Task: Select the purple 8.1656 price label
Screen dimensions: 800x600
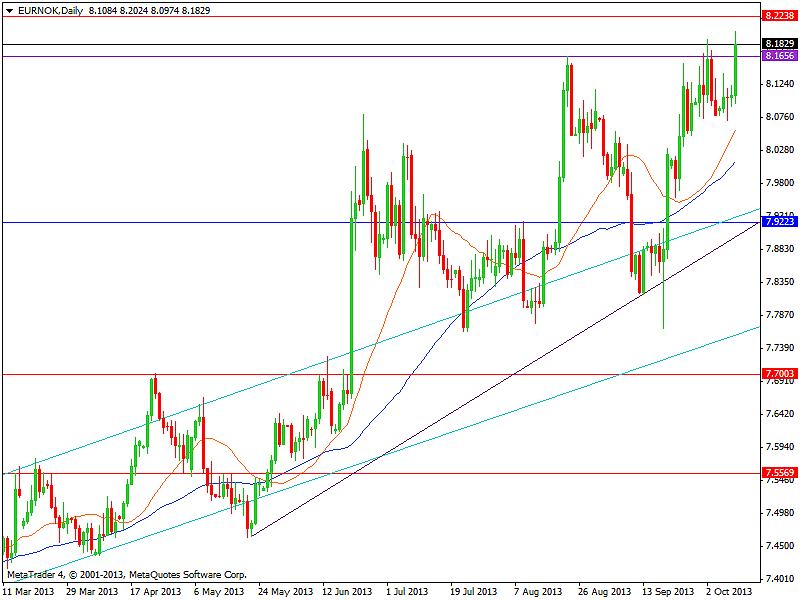Action: click(778, 56)
